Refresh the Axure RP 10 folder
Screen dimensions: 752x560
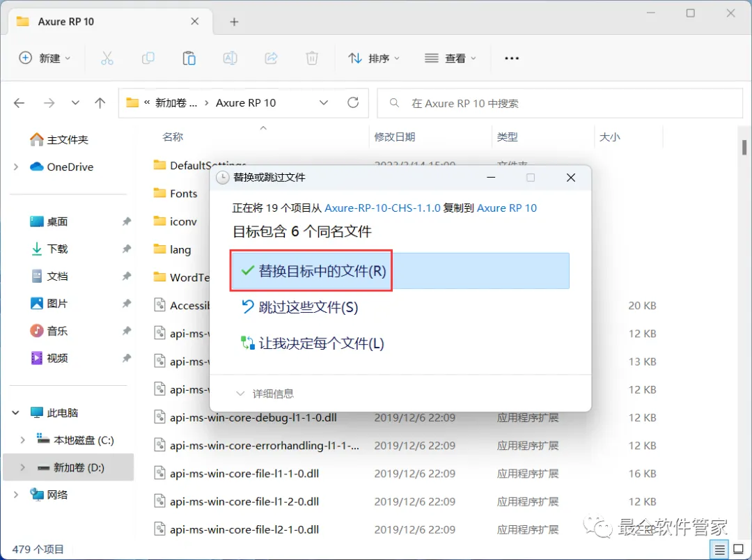pos(353,102)
